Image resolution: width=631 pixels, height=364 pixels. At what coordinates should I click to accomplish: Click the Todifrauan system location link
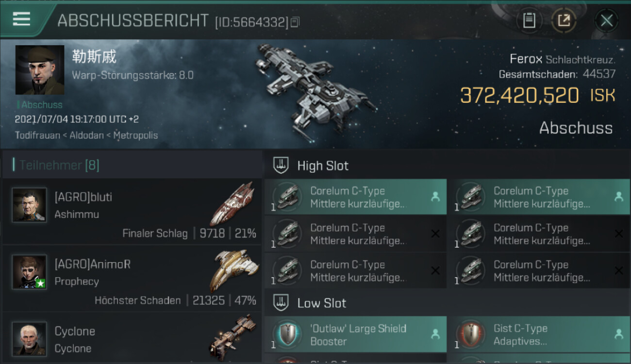(x=37, y=135)
